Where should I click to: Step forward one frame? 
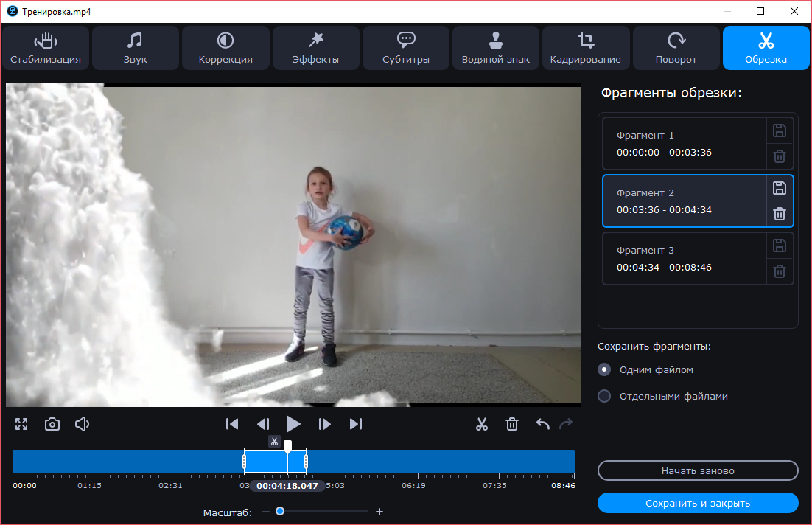tap(324, 424)
